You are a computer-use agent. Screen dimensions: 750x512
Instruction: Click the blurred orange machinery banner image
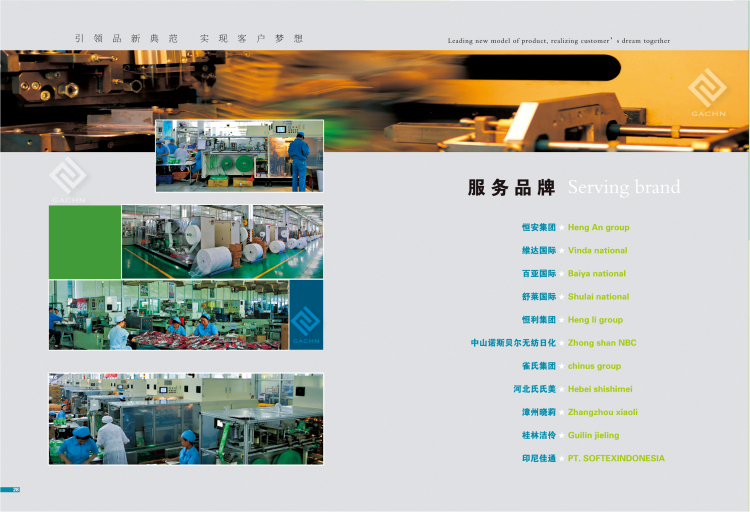coord(375,101)
